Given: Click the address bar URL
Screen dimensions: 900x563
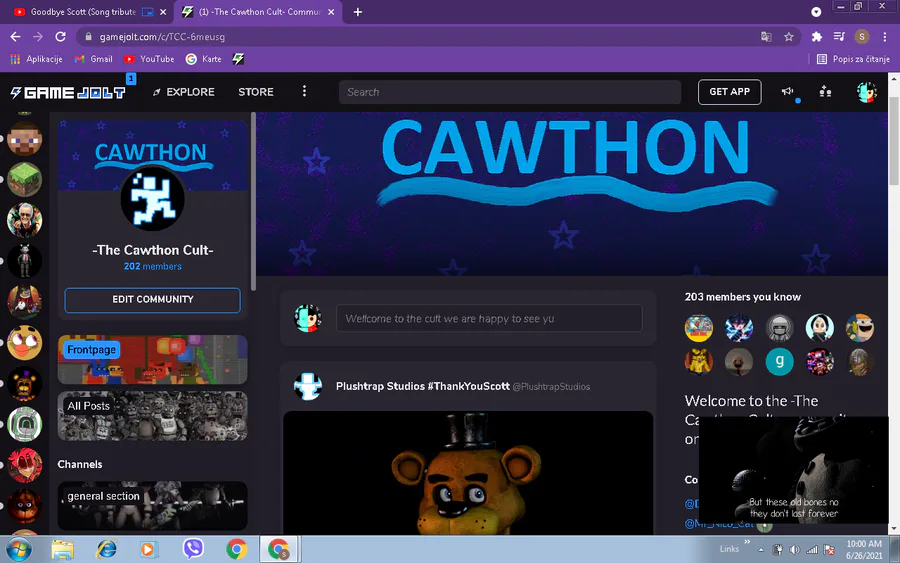Looking at the screenshot, I should click(x=162, y=37).
